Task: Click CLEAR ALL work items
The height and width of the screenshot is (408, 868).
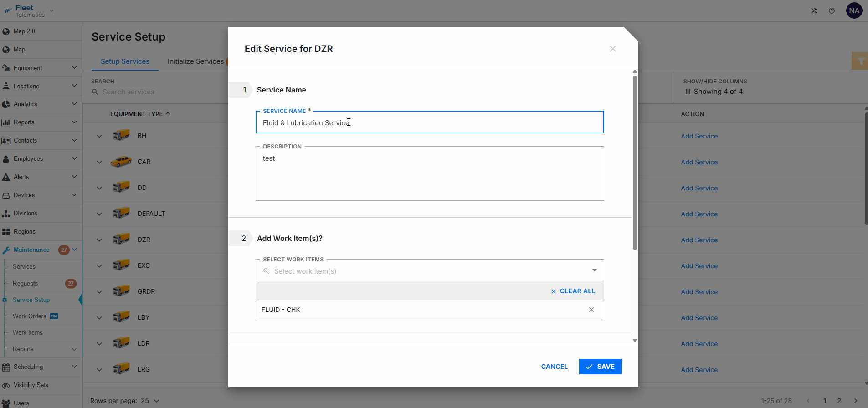Action: 573,291
